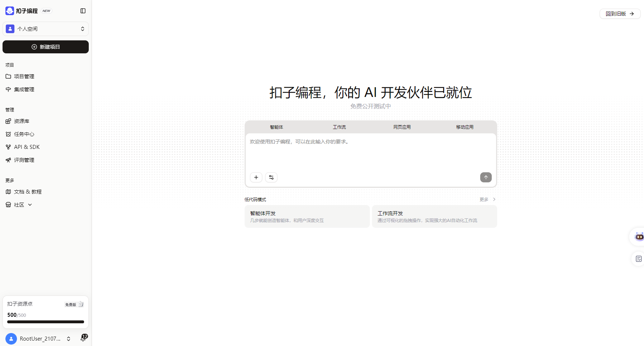Click the 扣子资源点 usage progress bar

pyautogui.click(x=45, y=322)
